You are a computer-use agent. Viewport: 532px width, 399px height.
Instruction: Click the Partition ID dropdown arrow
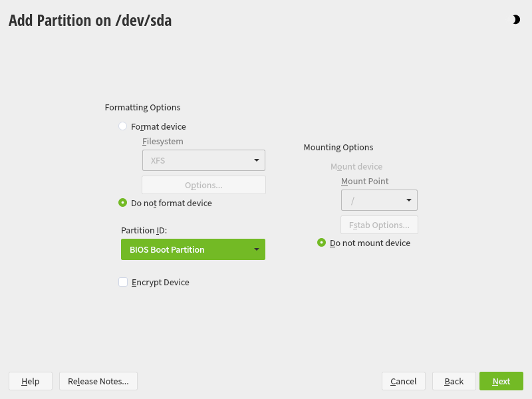[257, 249]
